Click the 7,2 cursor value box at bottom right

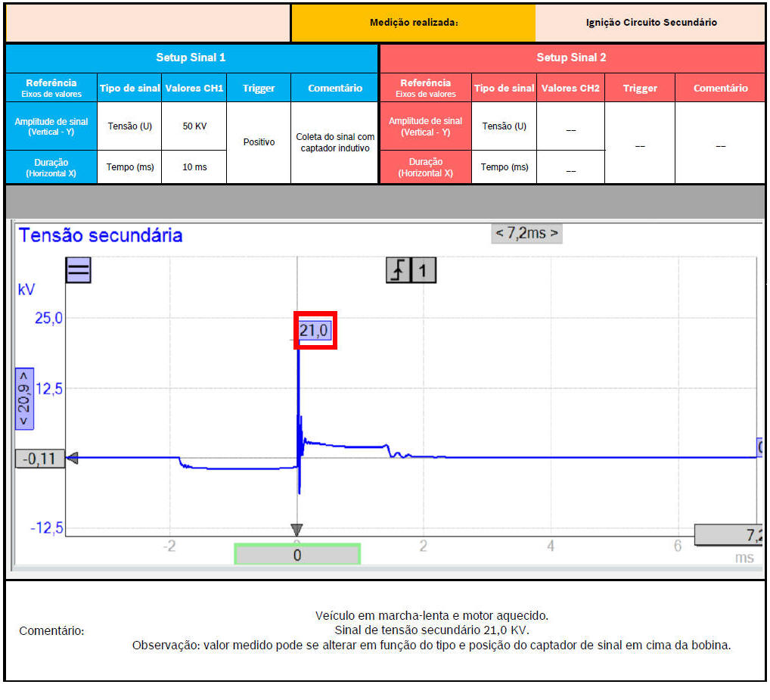click(728, 535)
